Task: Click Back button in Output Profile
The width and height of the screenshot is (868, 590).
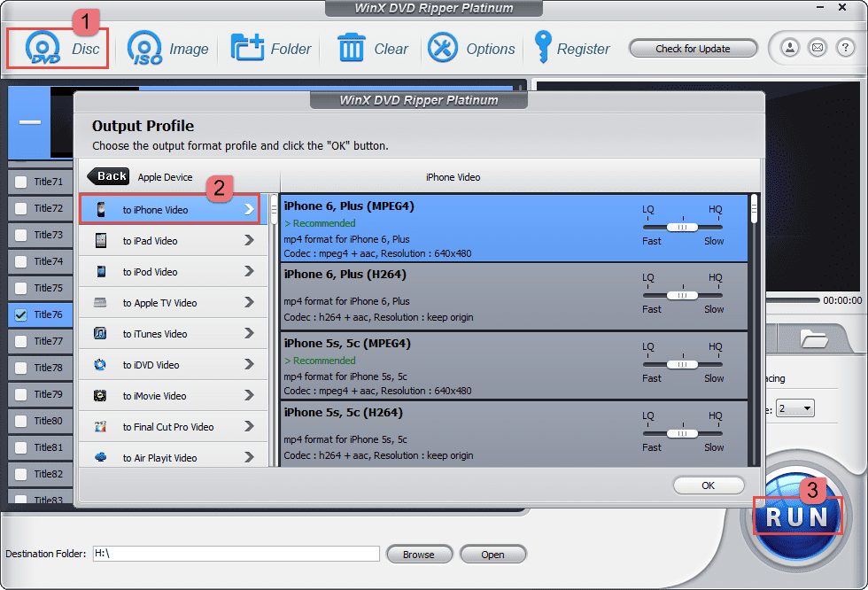Action: click(x=108, y=176)
